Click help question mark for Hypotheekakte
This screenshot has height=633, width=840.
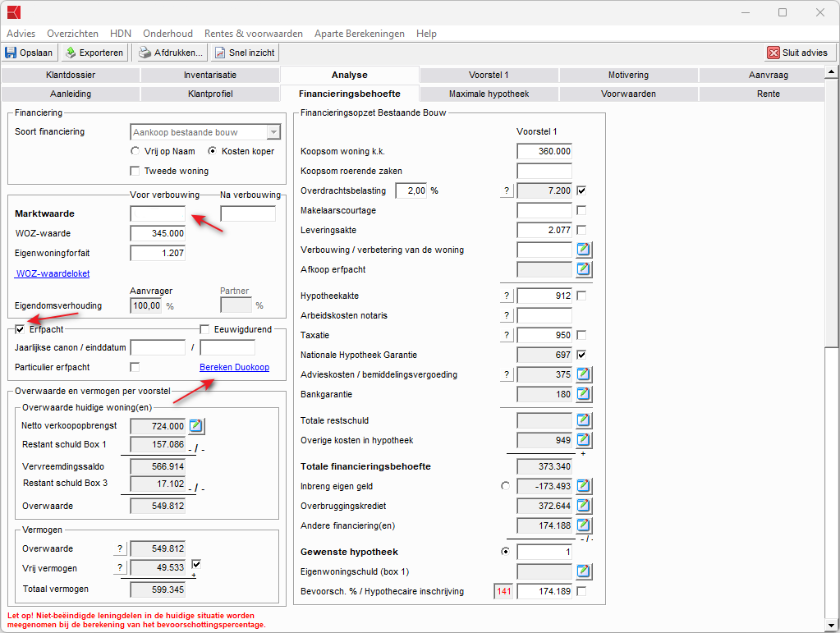[x=507, y=296]
